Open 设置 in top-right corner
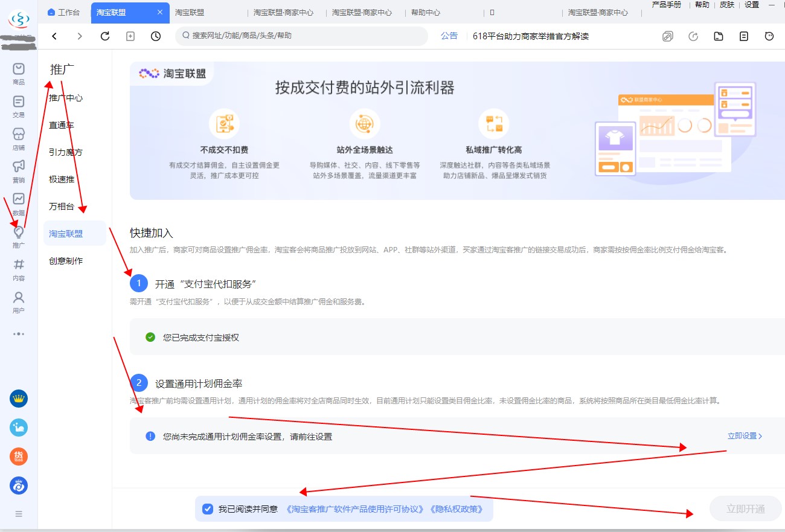The width and height of the screenshot is (785, 532). tap(752, 4)
